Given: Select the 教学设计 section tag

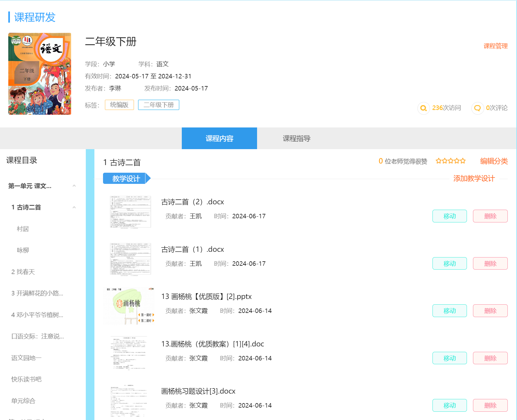Looking at the screenshot, I should (x=126, y=178).
